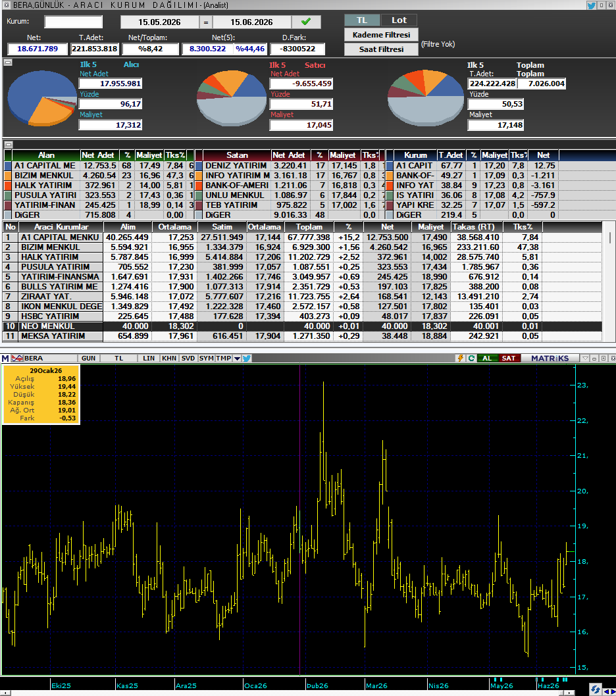
Task: Click the red-orange swatch beside BANK-OF-AMERI
Action: [x=199, y=185]
